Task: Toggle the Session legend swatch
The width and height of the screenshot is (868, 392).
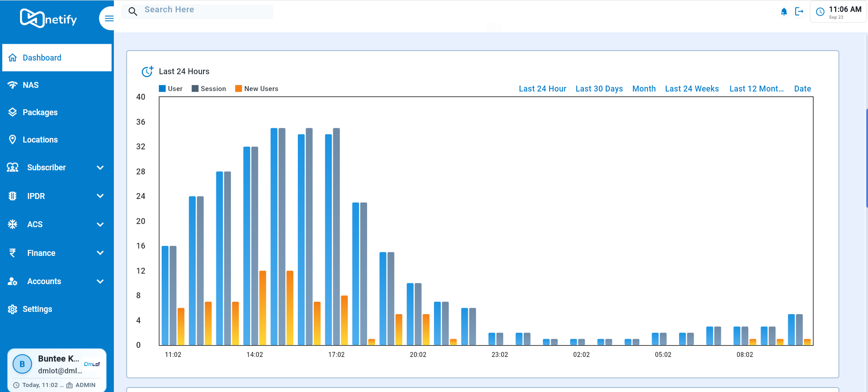Action: point(195,89)
